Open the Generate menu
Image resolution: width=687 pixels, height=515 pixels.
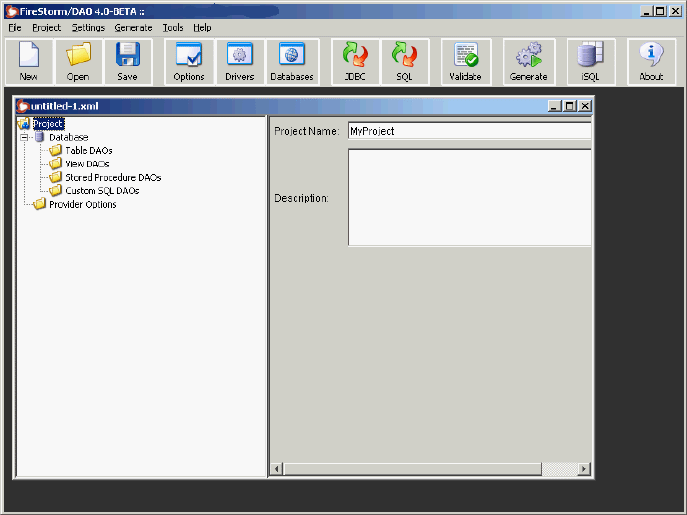pyautogui.click(x=133, y=28)
